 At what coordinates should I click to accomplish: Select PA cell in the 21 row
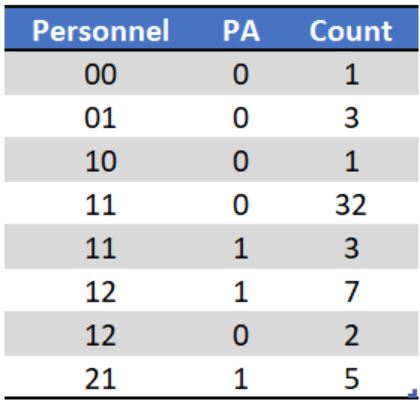(241, 379)
